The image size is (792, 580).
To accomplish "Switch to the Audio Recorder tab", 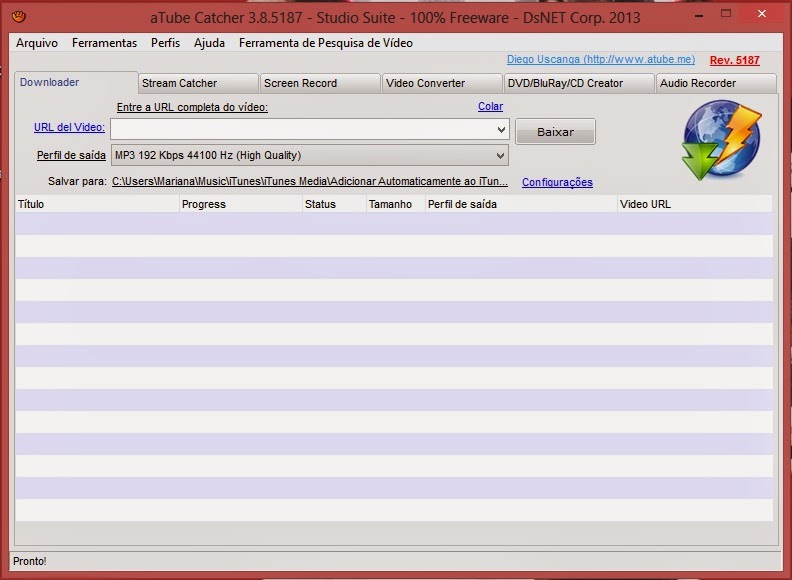I will [716, 83].
